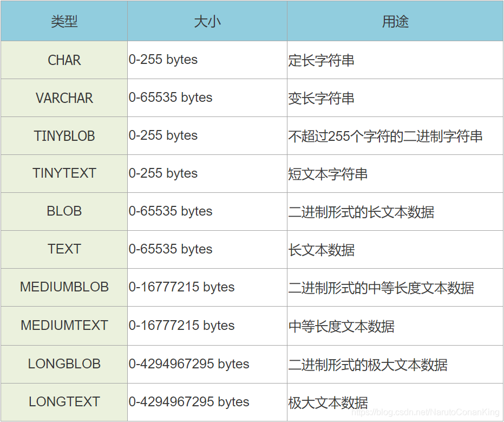Select the LONGBLOB type cell
This screenshot has width=504, height=422.
point(64,363)
